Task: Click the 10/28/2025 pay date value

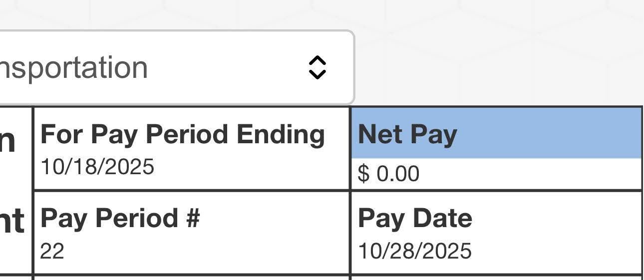Action: (414, 251)
